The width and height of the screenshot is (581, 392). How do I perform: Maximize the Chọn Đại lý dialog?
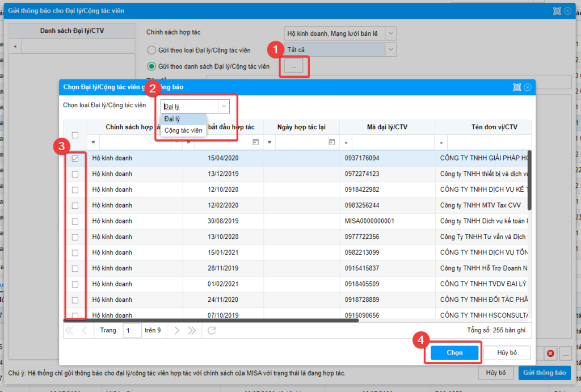(x=517, y=87)
